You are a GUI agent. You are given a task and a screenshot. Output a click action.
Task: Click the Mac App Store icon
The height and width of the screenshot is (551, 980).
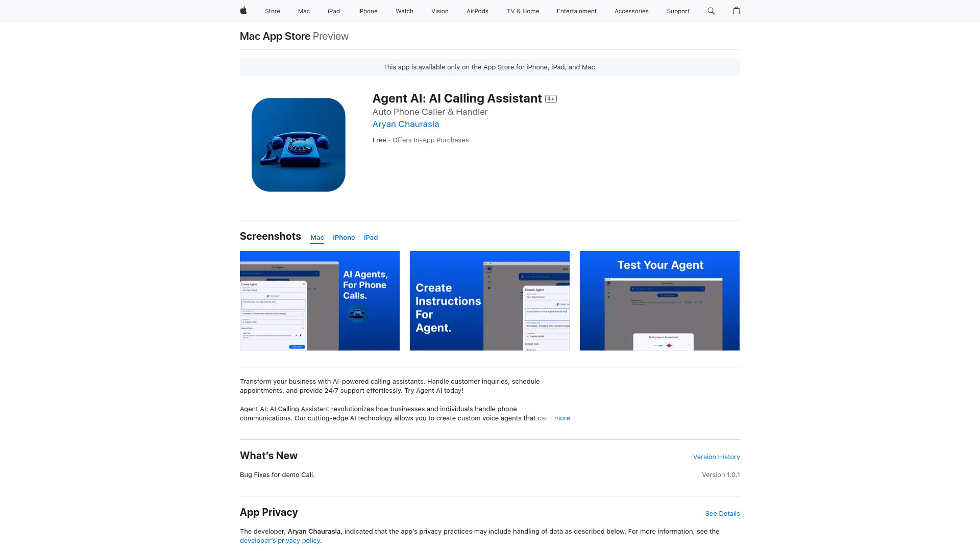coord(275,36)
